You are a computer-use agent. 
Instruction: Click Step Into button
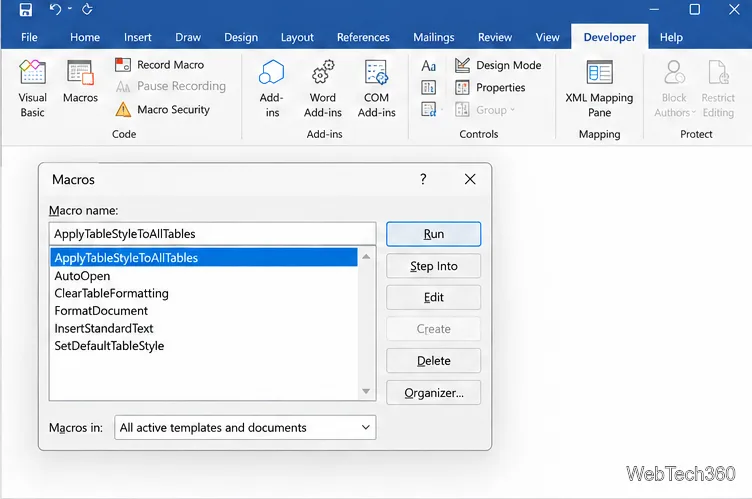pos(434,266)
